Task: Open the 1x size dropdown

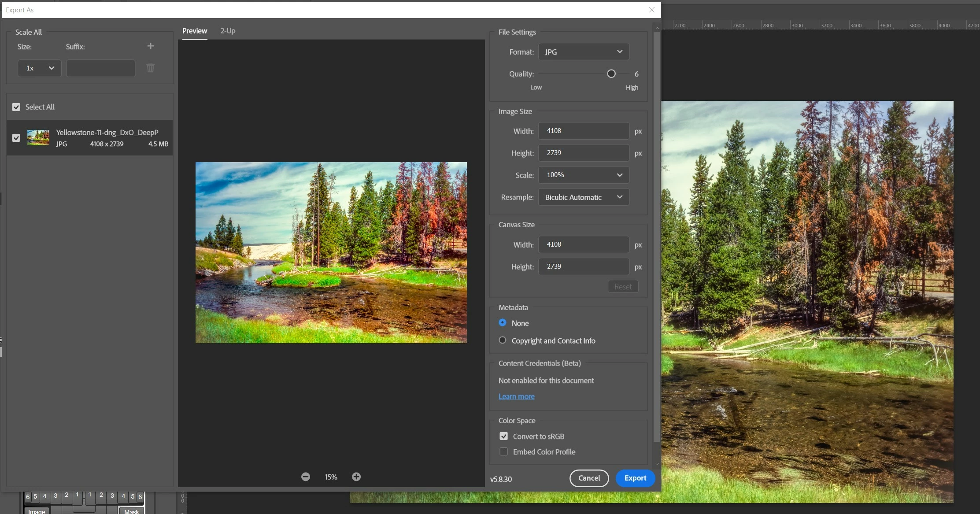Action: click(39, 68)
